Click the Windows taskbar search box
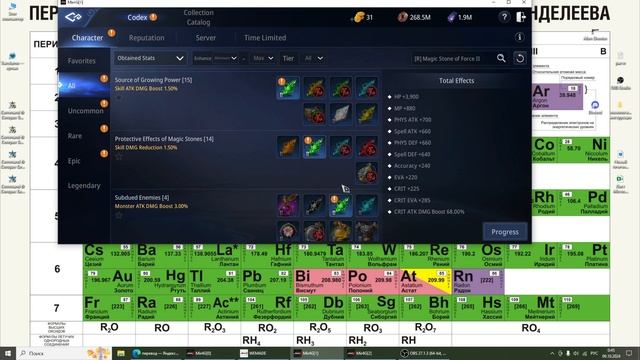The height and width of the screenshot is (360, 640). (63, 353)
